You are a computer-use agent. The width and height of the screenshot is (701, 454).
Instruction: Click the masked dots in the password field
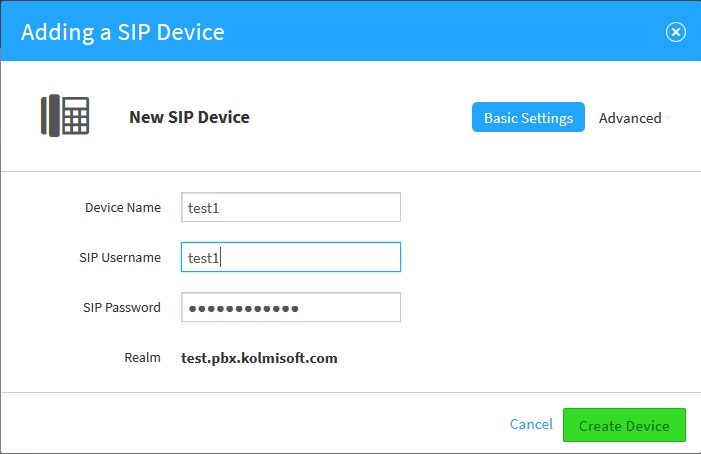[243, 308]
